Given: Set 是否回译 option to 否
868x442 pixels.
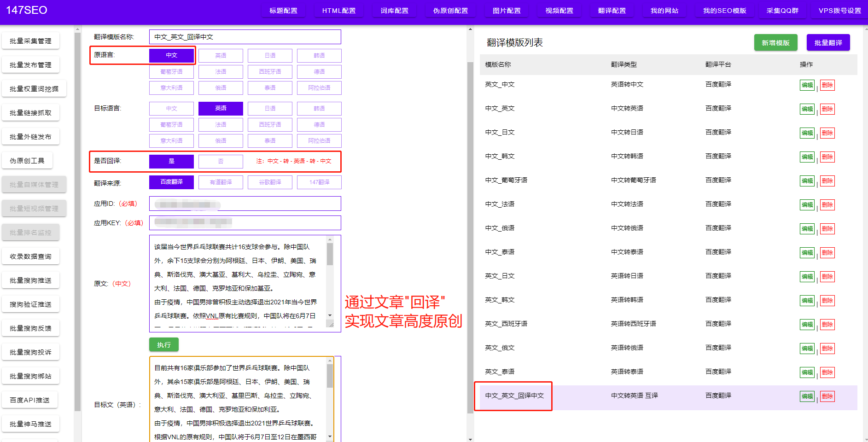Looking at the screenshot, I should (221, 161).
